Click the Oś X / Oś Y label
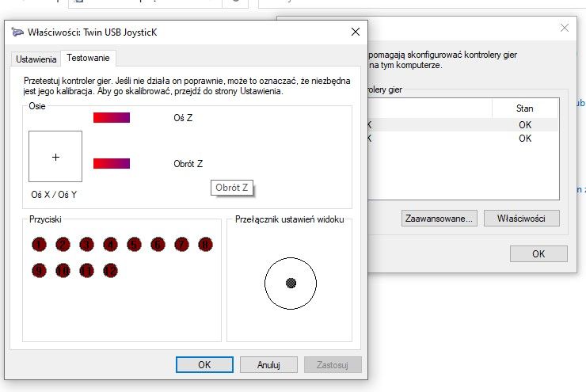This screenshot has width=586, height=392. coord(54,195)
